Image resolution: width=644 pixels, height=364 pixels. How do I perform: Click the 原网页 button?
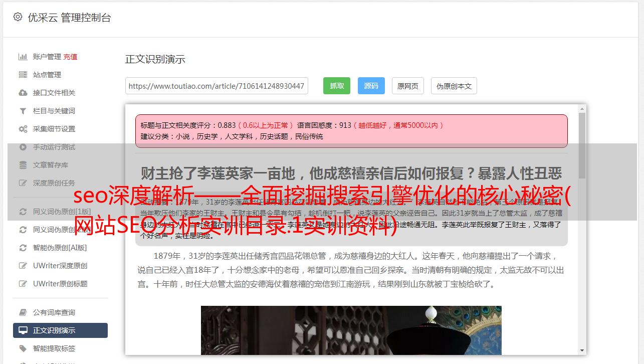pyautogui.click(x=408, y=86)
